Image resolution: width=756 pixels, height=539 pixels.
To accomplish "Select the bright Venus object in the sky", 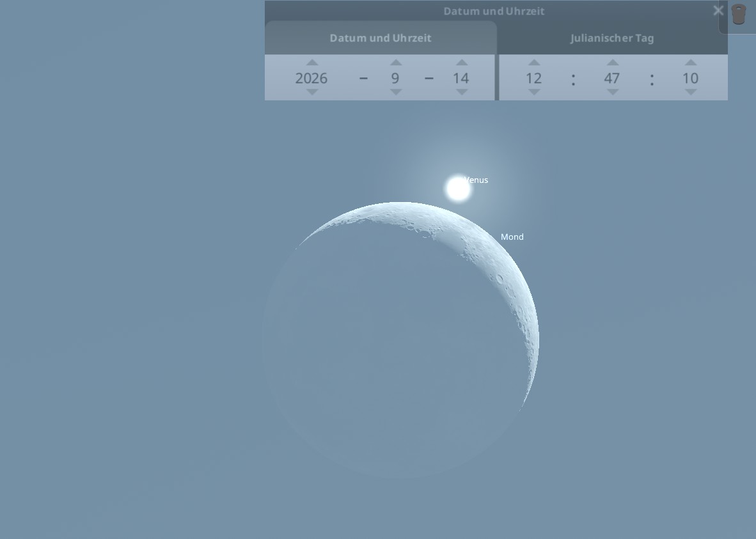I will coord(458,189).
